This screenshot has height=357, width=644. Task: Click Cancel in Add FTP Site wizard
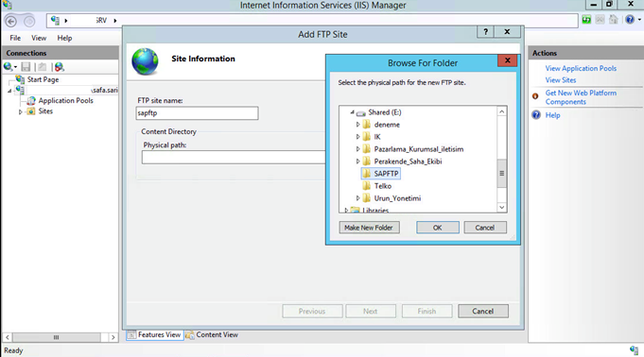coord(483,311)
